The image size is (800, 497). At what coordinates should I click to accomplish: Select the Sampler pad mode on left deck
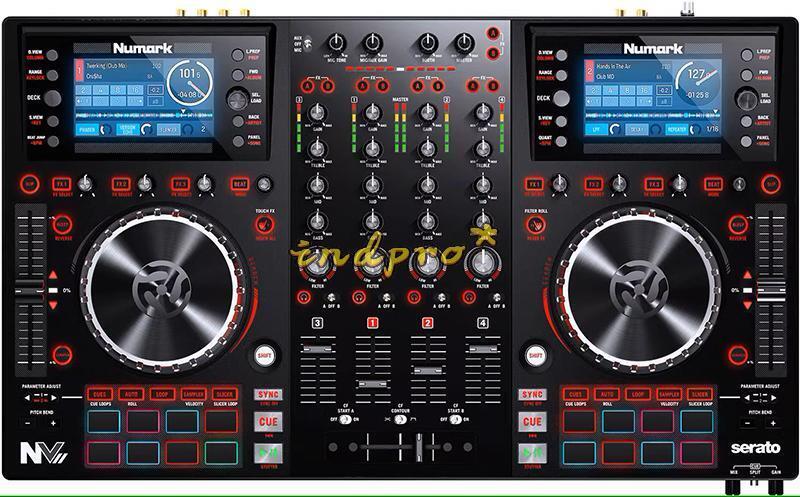click(x=194, y=394)
